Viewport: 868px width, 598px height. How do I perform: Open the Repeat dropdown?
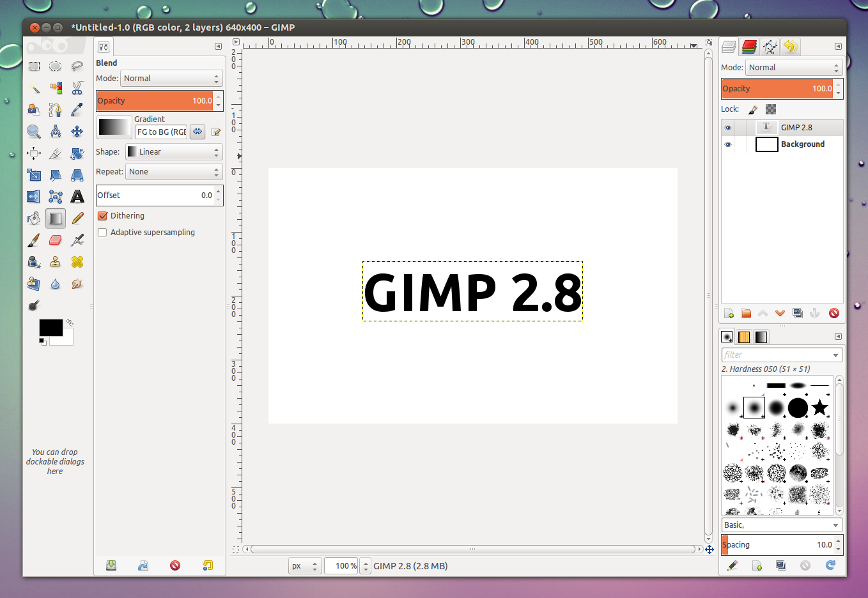tap(173, 172)
